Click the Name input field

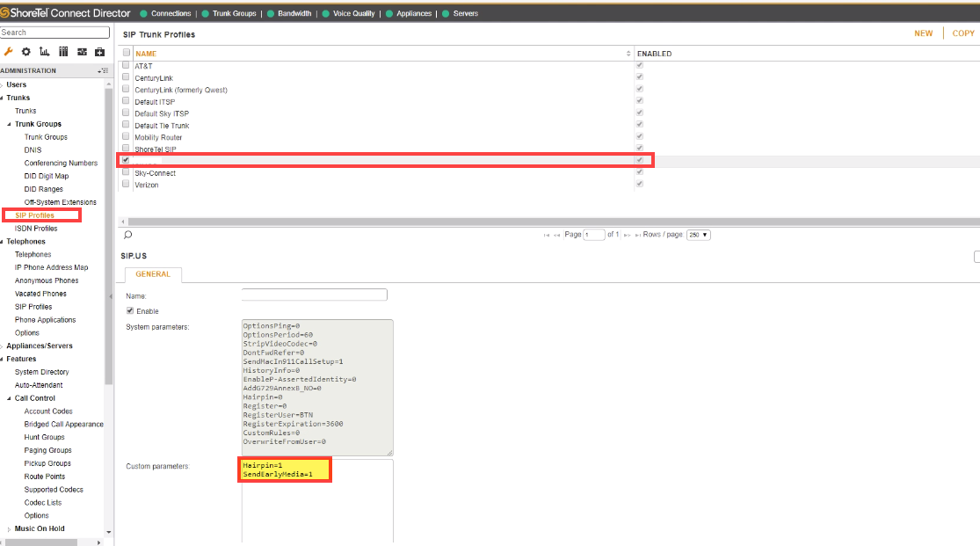315,295
